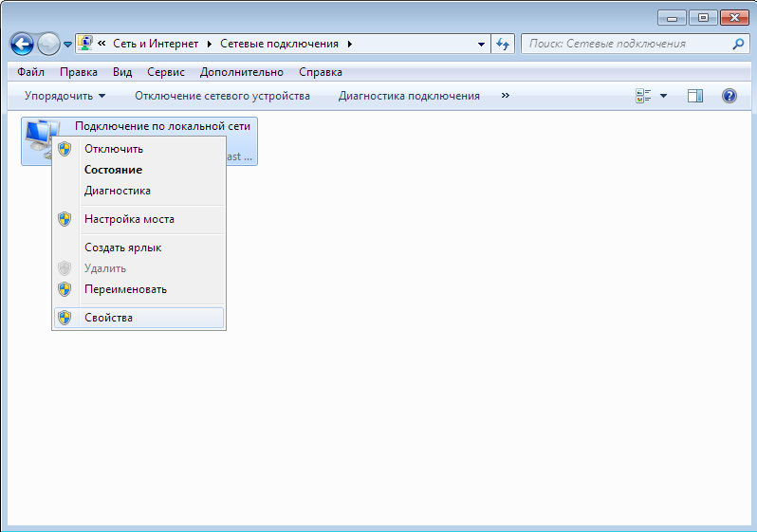Viewport: 757px width, 532px height.
Task: Expand the address bar history dropdown
Action: click(x=481, y=44)
